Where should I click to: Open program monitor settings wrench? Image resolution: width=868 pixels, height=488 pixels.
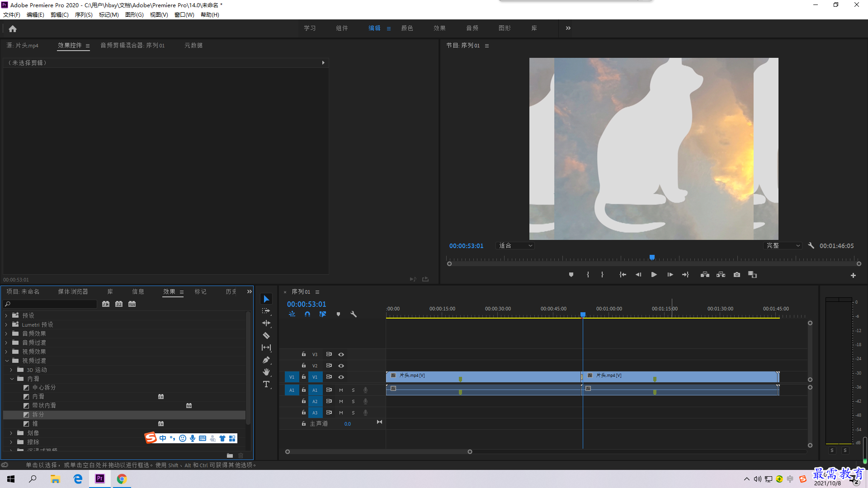pos(811,246)
